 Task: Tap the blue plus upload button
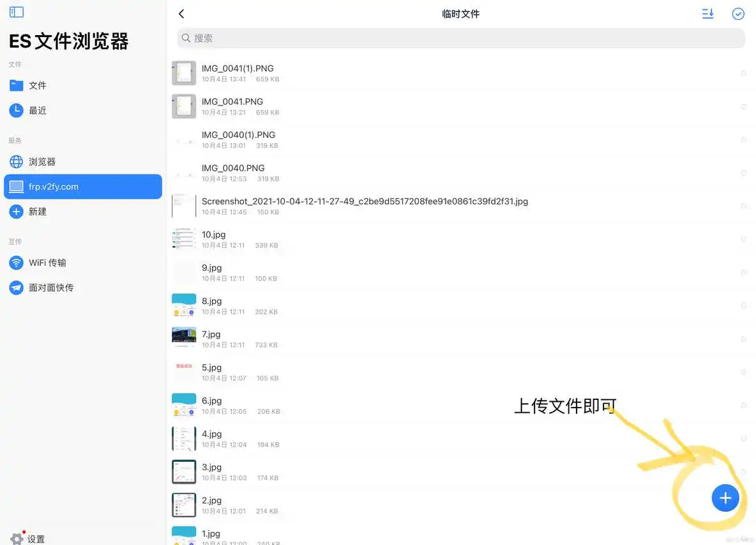[725, 498]
